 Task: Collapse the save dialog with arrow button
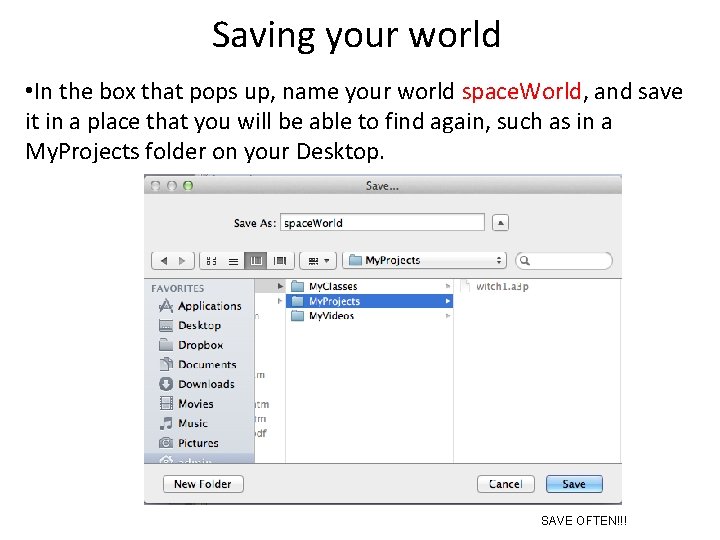(x=501, y=223)
